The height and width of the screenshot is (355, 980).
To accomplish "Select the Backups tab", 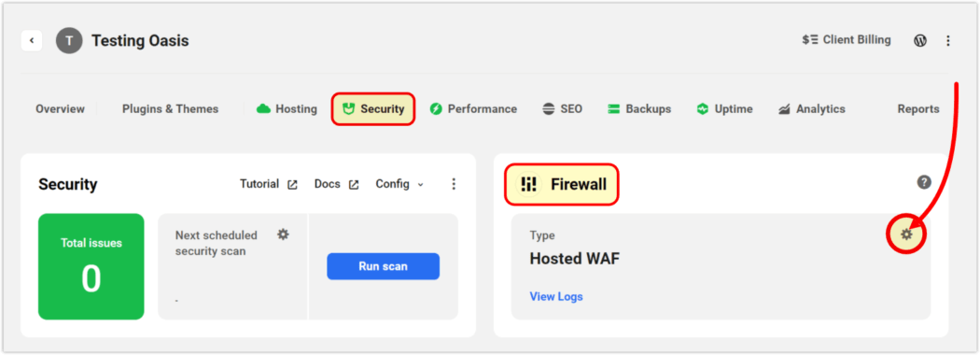I will point(638,109).
